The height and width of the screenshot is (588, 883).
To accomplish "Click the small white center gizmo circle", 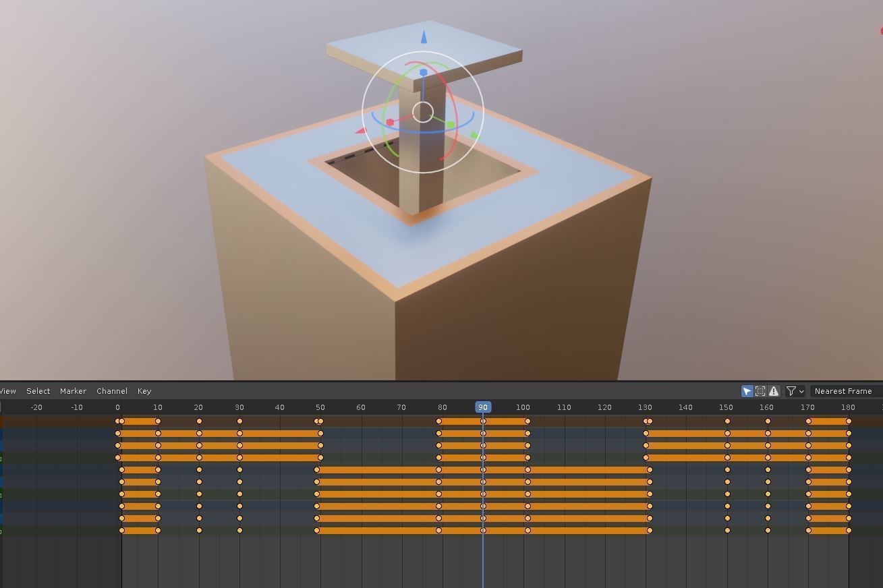I will 423,112.
